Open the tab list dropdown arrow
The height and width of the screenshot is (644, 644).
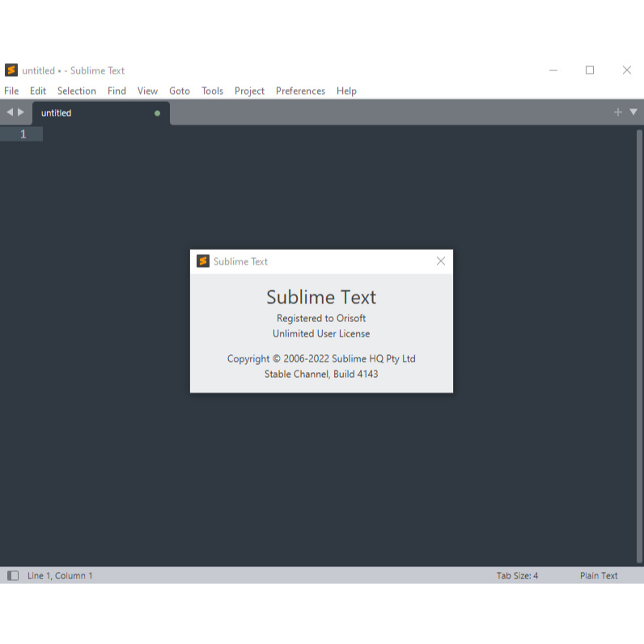coord(633,112)
